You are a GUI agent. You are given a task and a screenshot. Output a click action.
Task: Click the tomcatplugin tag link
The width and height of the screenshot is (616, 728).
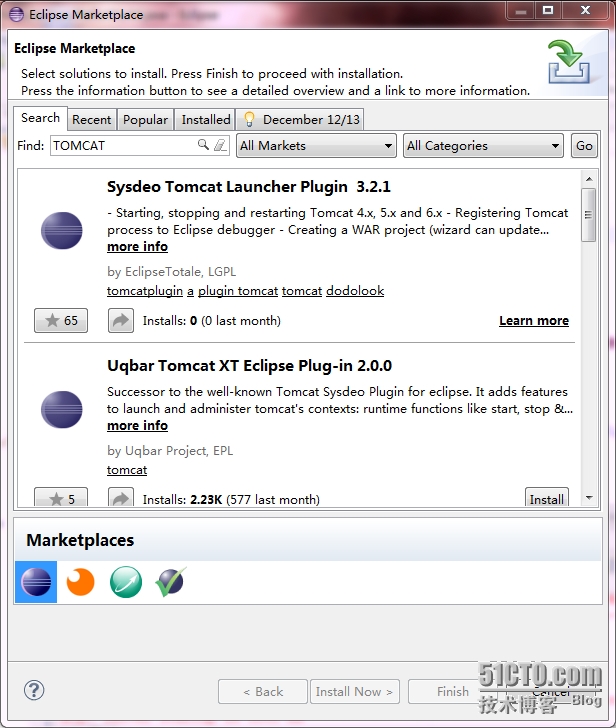click(145, 291)
